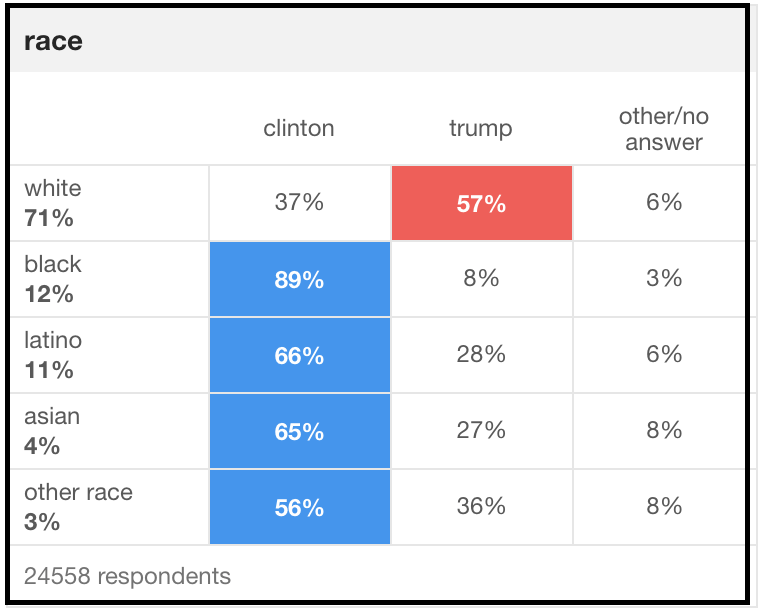Click the blue 89% clinton cell

coord(299,280)
